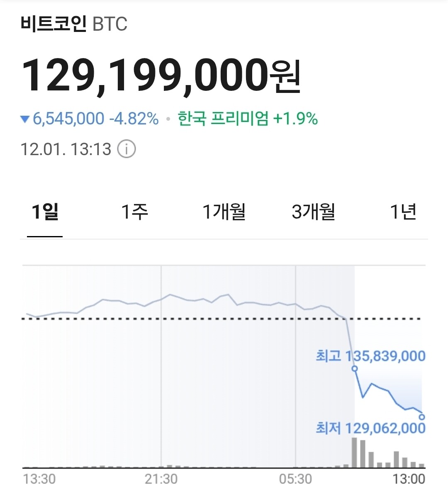Click the blue down-triangle price change indicator

(x=25, y=119)
